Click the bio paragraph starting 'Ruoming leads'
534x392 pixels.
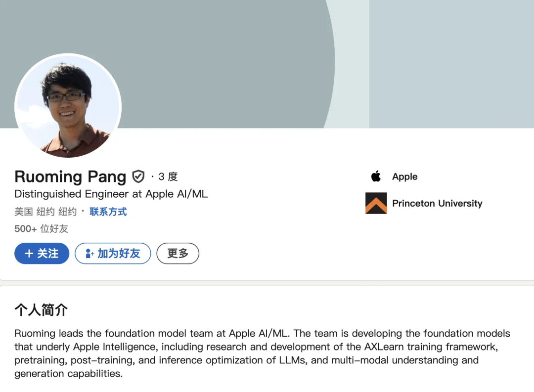point(262,353)
